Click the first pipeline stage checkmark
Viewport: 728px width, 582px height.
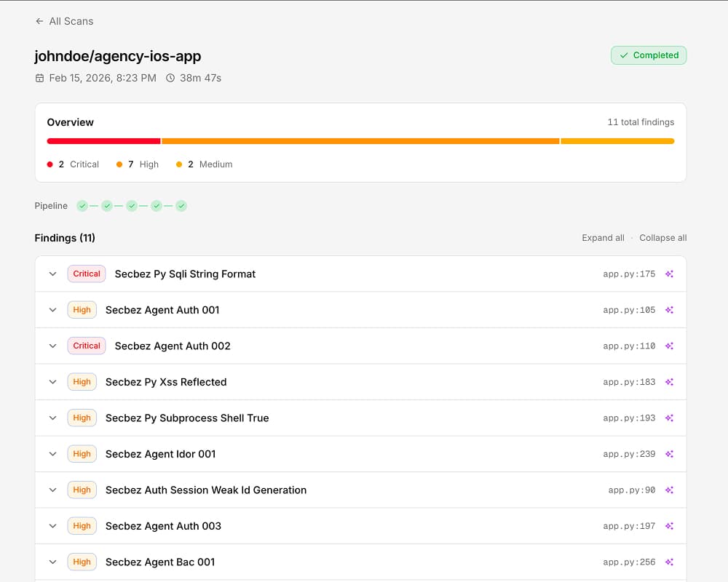pyautogui.click(x=82, y=206)
